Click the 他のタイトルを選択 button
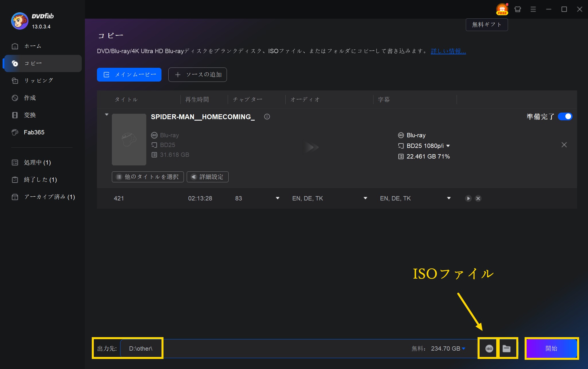This screenshot has width=588, height=369. 148,177
